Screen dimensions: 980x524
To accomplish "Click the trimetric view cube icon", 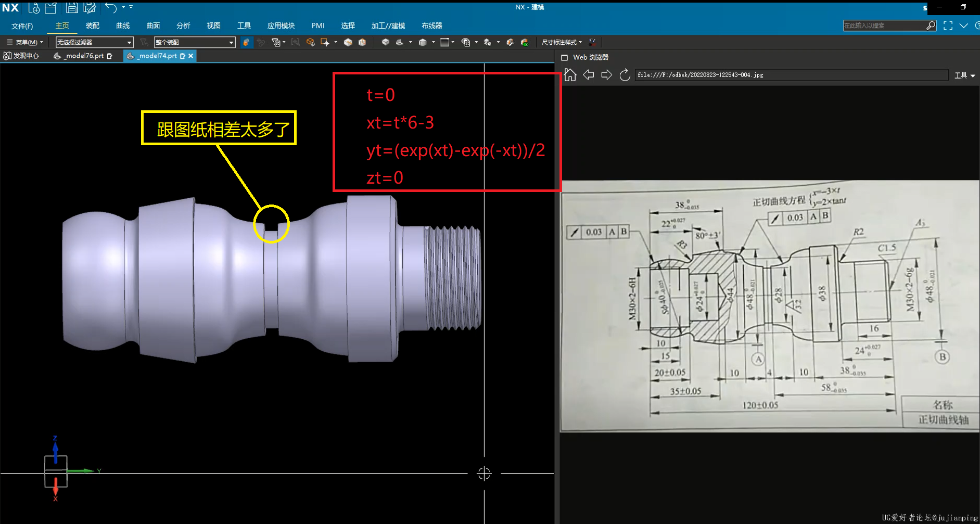I will (386, 42).
